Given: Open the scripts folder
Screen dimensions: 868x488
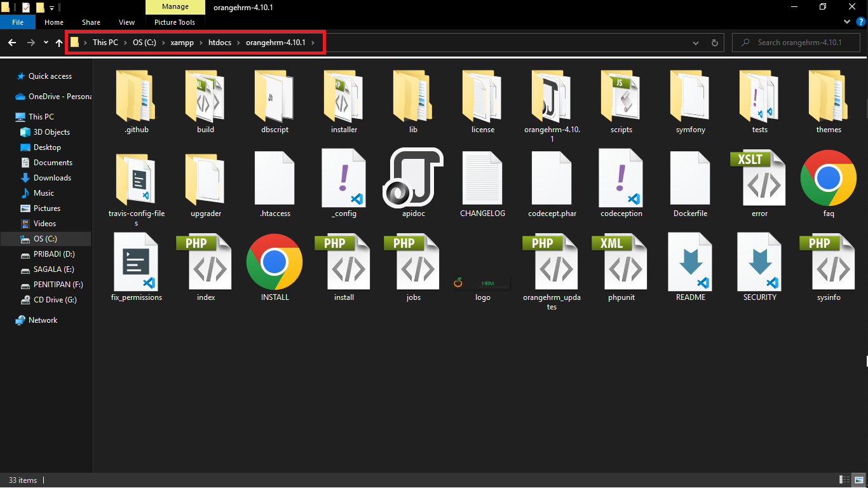Looking at the screenshot, I should [621, 102].
